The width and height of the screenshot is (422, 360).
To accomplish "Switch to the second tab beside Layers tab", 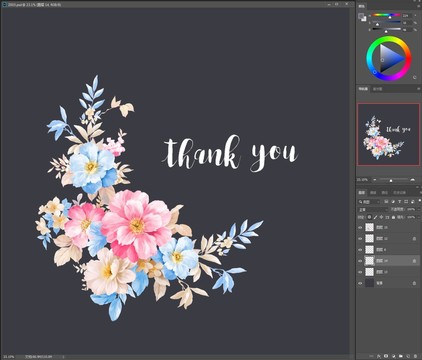I will (x=373, y=193).
